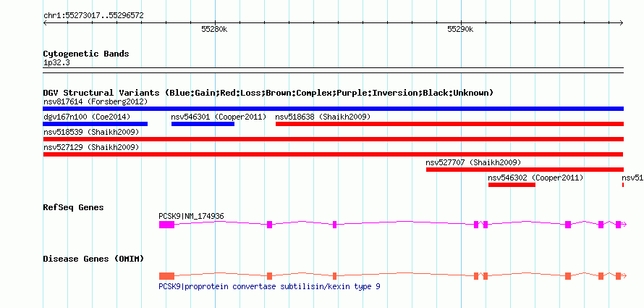Select the dgv167n100 (Coe2014) blue bar
This screenshot has height=308, width=644.
[x=96, y=124]
